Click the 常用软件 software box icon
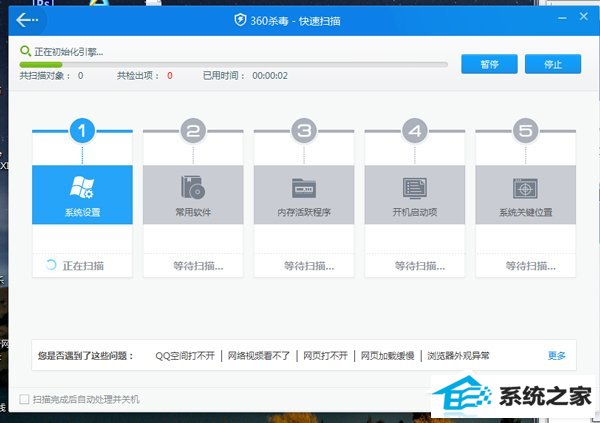600x423 pixels. pos(193,188)
